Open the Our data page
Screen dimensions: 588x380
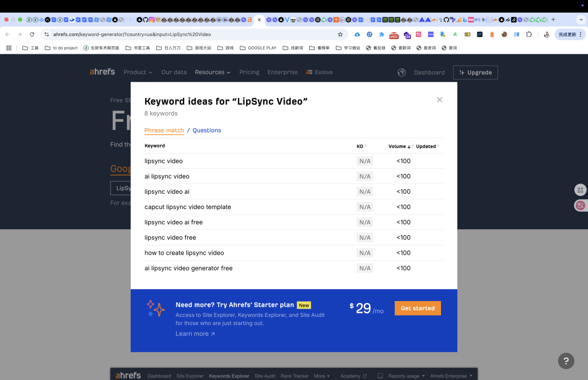pyautogui.click(x=174, y=72)
